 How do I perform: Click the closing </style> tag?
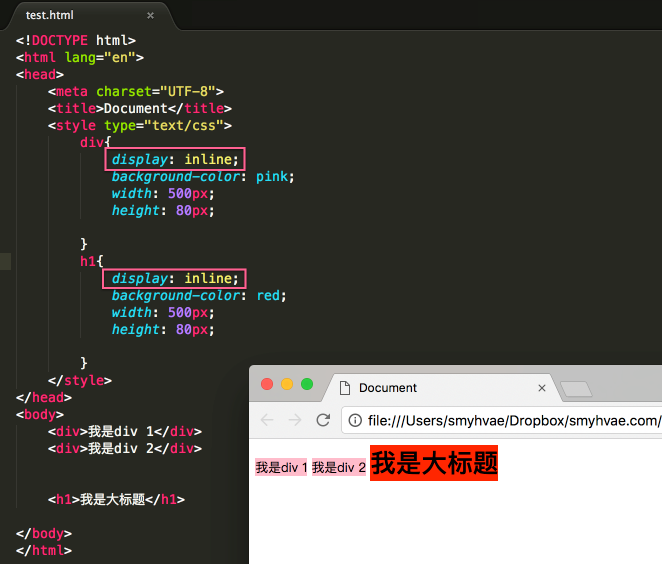(80, 380)
